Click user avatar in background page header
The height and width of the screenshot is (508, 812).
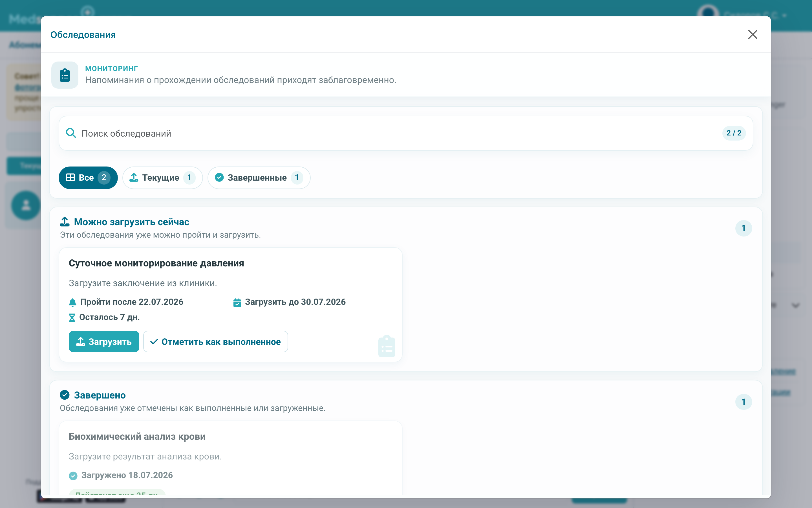click(x=708, y=14)
